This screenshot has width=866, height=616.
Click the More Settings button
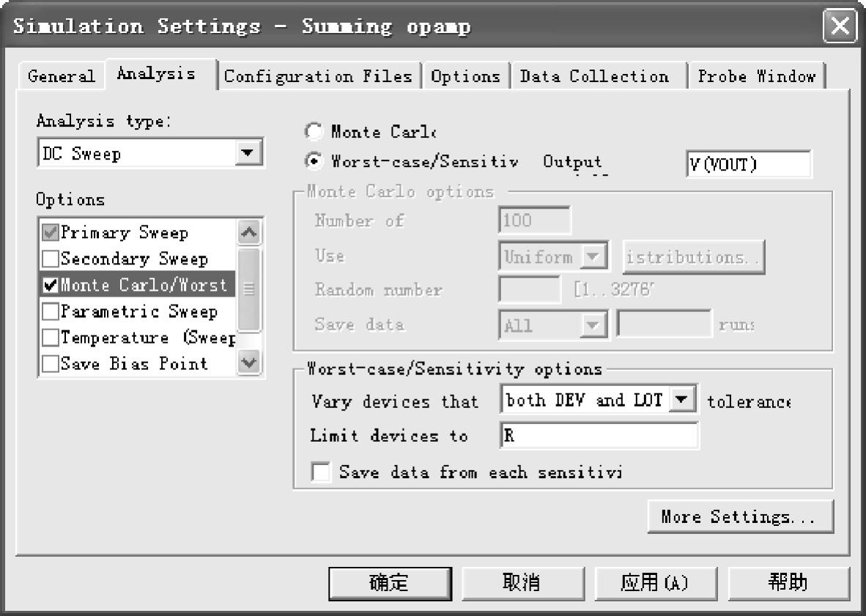(739, 516)
